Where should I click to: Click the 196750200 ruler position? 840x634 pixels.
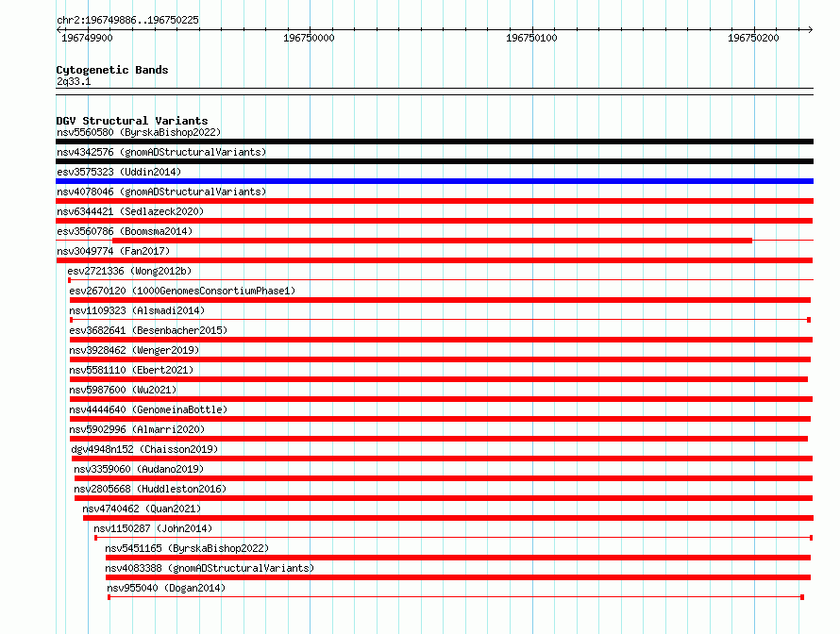pyautogui.click(x=753, y=38)
